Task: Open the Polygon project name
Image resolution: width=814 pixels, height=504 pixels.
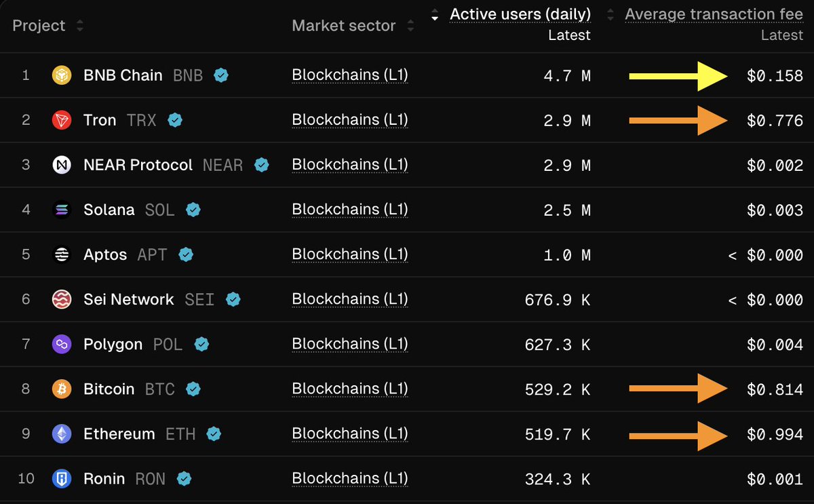Action: click(x=113, y=344)
